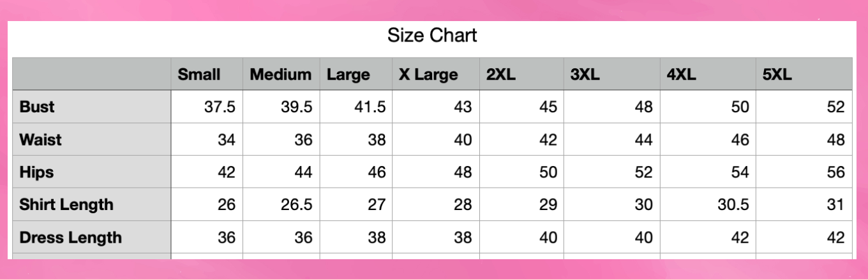Select the Large bust value 41.5
Image resolution: width=868 pixels, height=279 pixels.
[x=370, y=107]
